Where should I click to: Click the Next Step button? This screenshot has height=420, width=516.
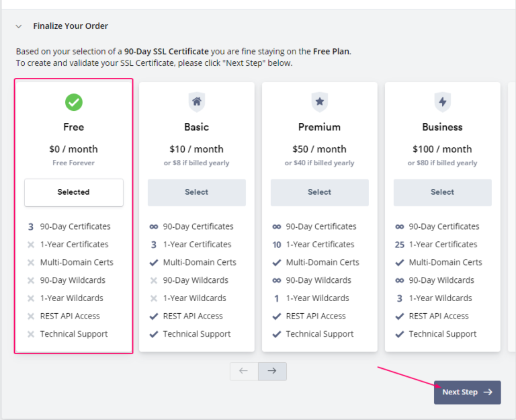pos(468,392)
